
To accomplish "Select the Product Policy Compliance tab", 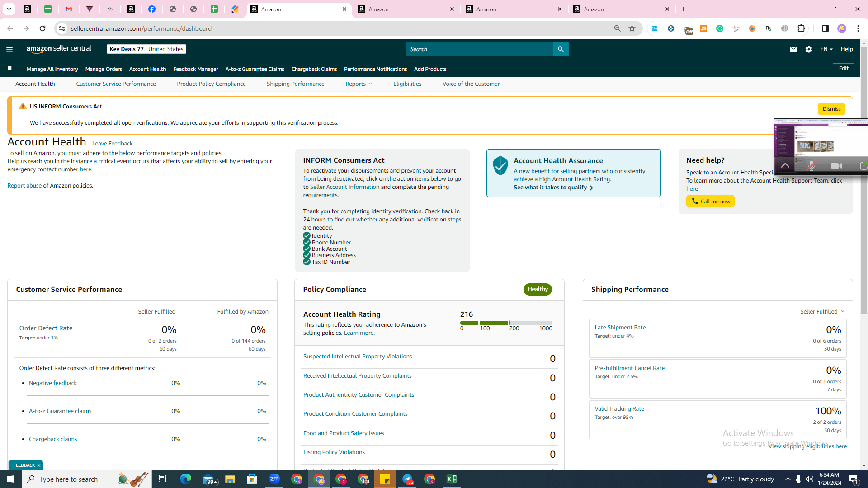I will [211, 84].
